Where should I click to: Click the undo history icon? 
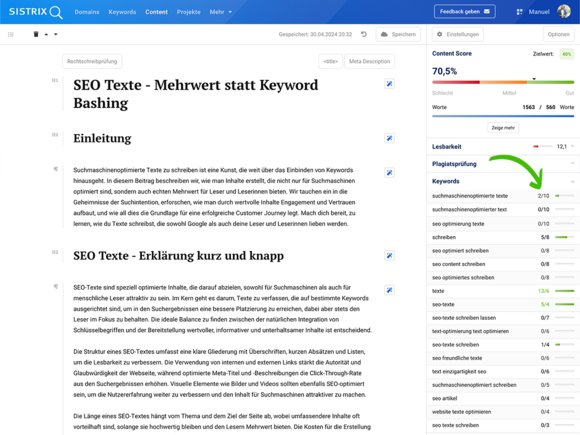[364, 34]
